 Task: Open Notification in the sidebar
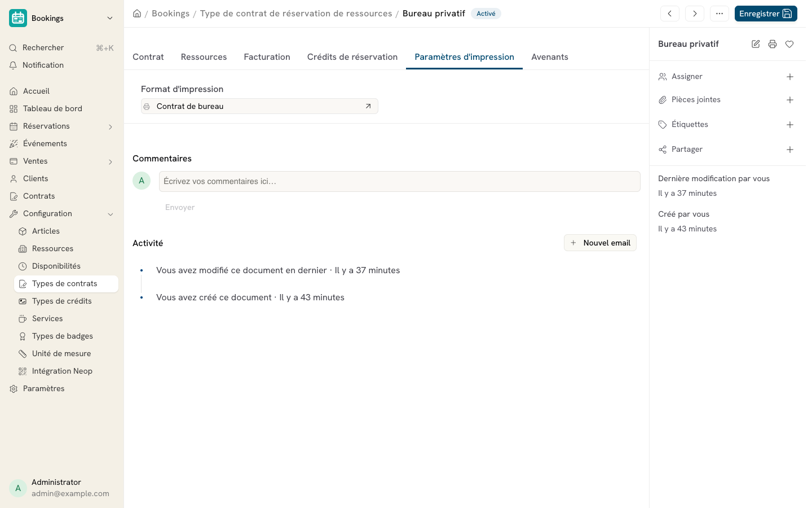61,65
